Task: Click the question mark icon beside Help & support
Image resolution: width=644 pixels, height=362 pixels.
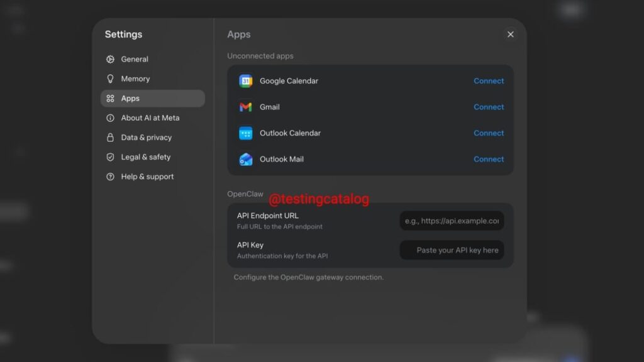Action: tap(111, 177)
